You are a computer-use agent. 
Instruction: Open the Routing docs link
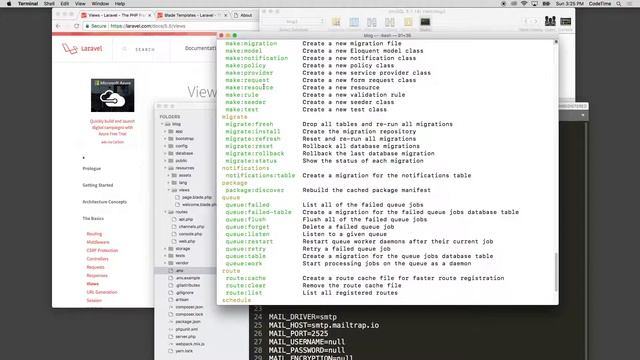[94, 234]
